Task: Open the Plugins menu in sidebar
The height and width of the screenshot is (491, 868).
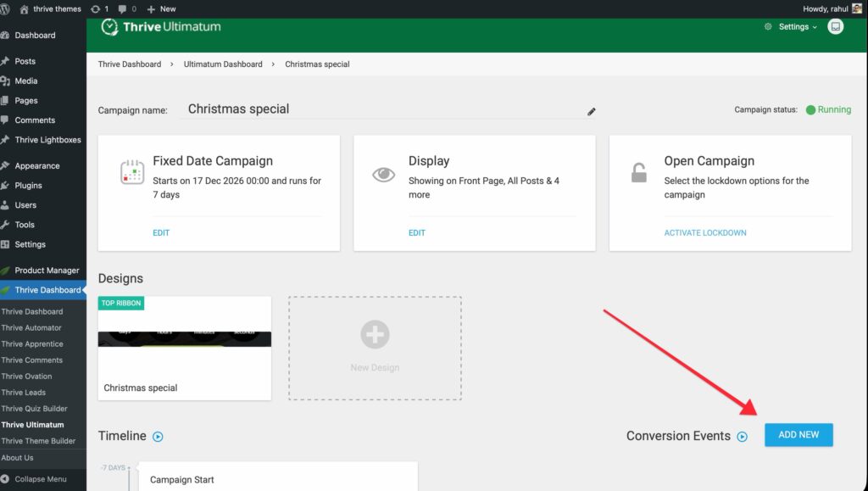Action: (x=28, y=186)
